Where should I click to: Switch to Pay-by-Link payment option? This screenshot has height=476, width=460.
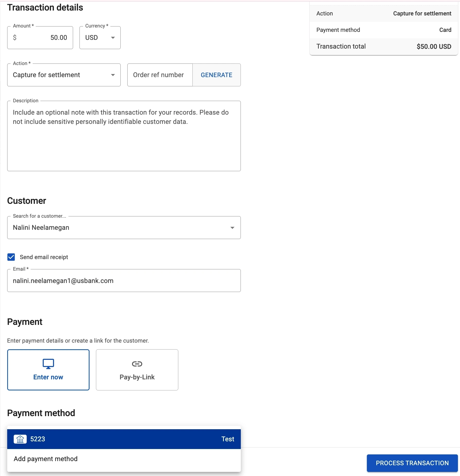pos(137,370)
